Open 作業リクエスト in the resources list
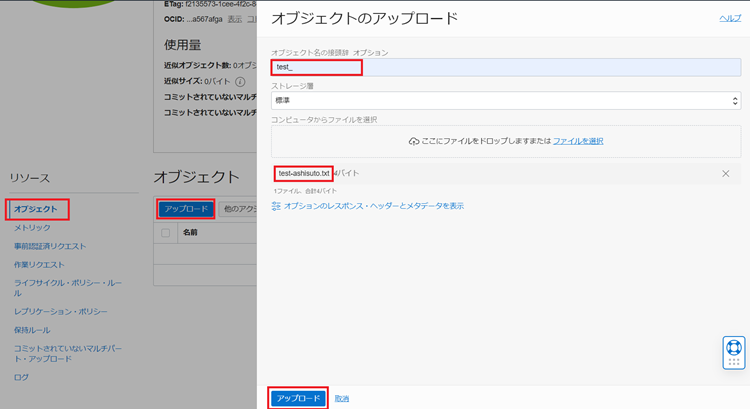This screenshot has width=750, height=409. [x=39, y=265]
